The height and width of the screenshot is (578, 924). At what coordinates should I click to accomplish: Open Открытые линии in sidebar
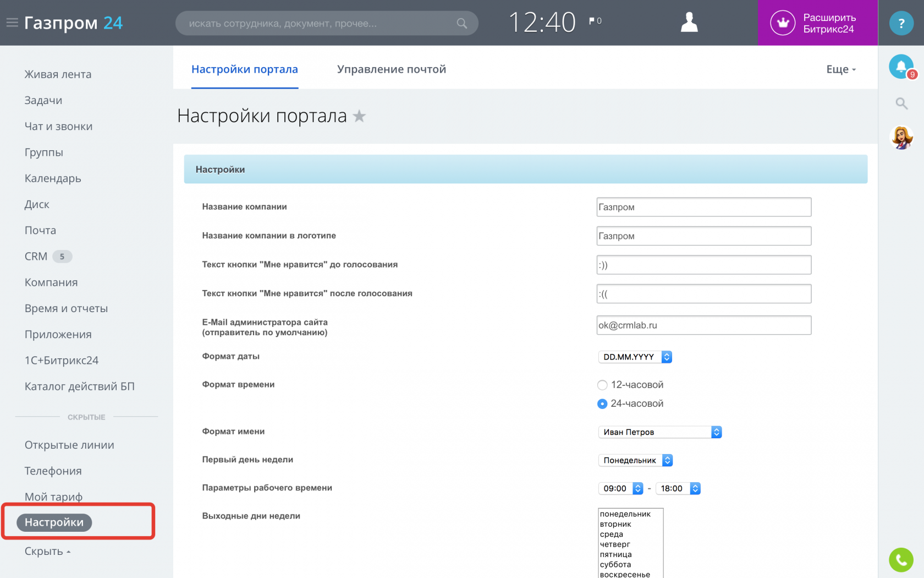[x=69, y=445]
